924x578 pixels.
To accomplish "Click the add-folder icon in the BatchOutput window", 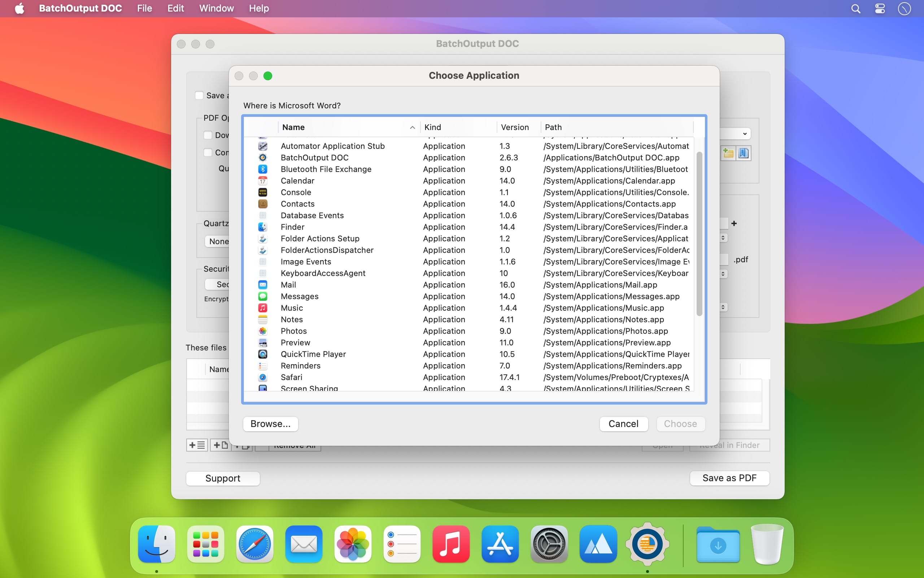I will (x=728, y=153).
